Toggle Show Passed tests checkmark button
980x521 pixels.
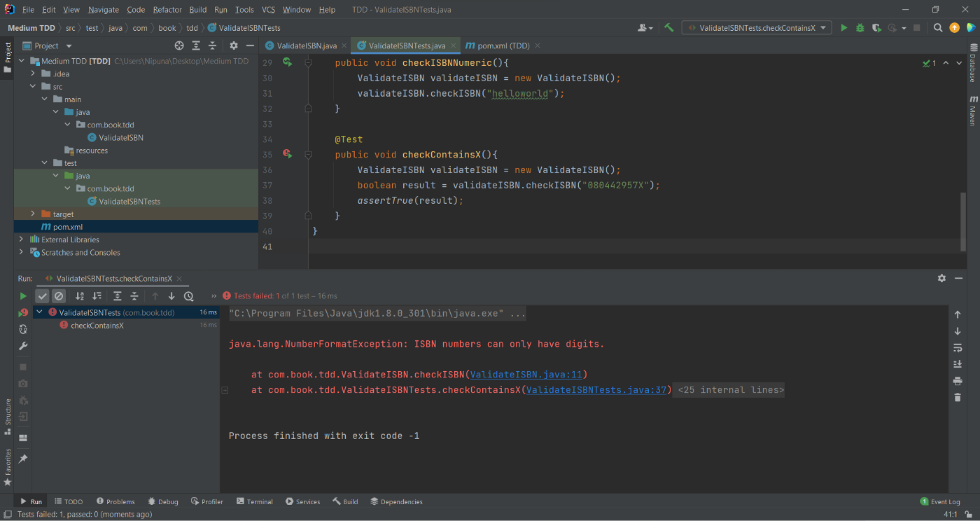43,296
